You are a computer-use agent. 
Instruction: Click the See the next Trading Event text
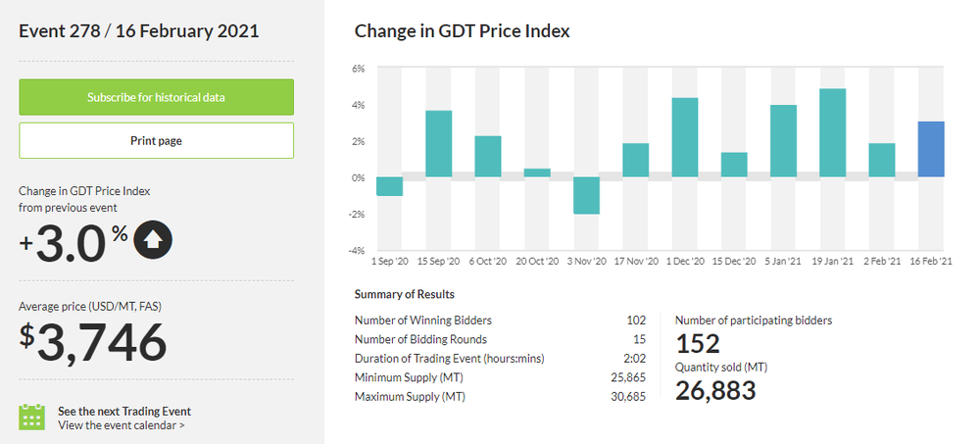click(x=124, y=411)
